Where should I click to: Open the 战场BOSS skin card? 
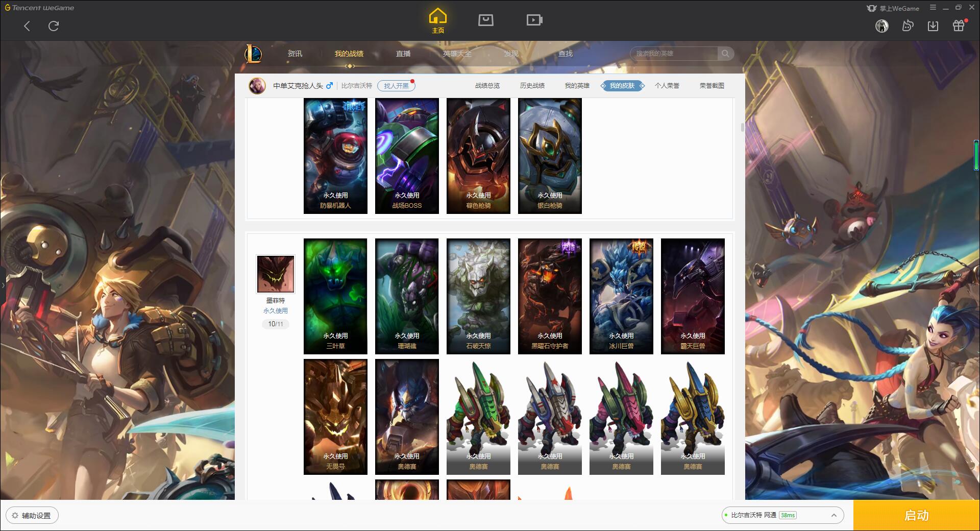(x=407, y=156)
